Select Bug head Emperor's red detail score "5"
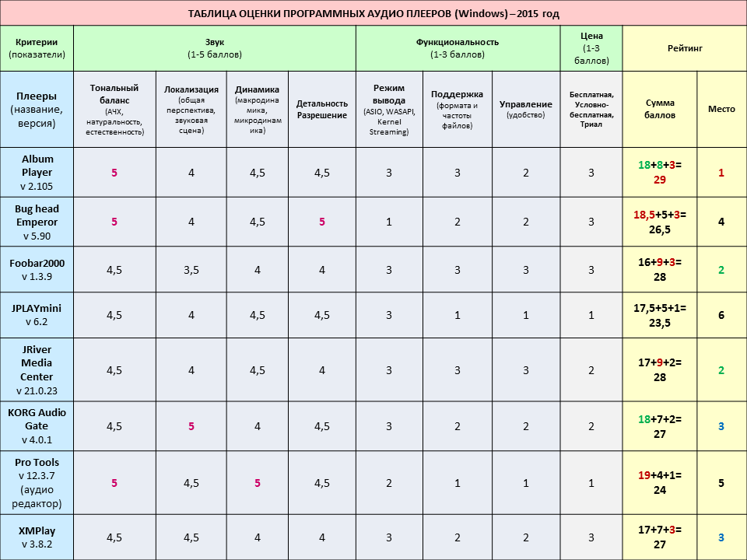747x560 pixels. tap(322, 222)
